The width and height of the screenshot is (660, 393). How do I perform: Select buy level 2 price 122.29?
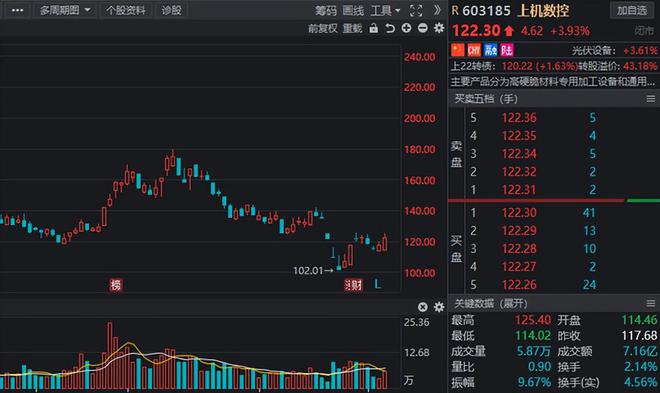519,231
